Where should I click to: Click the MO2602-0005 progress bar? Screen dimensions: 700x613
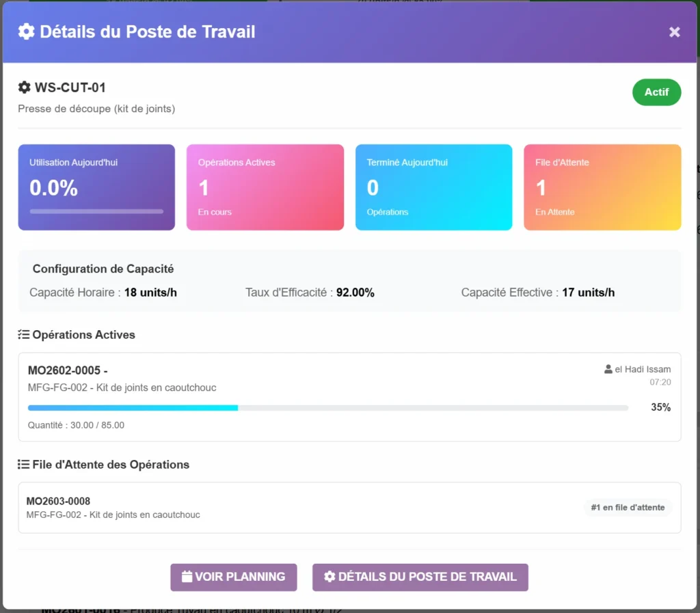point(328,408)
